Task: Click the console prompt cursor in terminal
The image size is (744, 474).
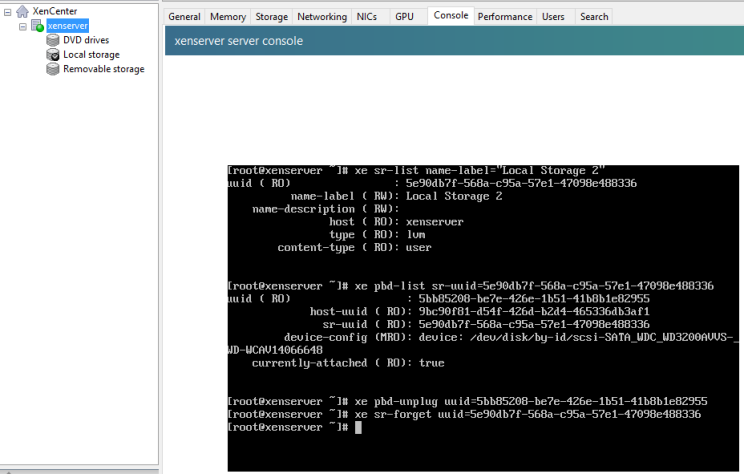Action: point(358,428)
